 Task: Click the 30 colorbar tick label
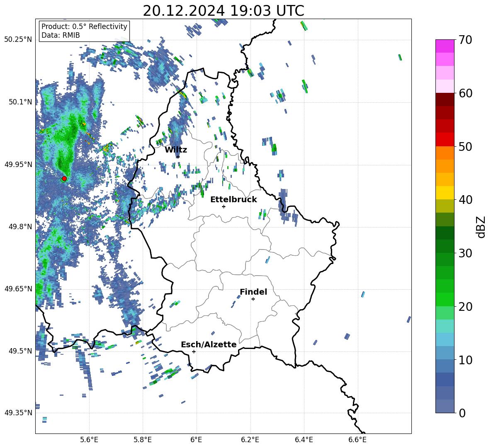click(465, 253)
